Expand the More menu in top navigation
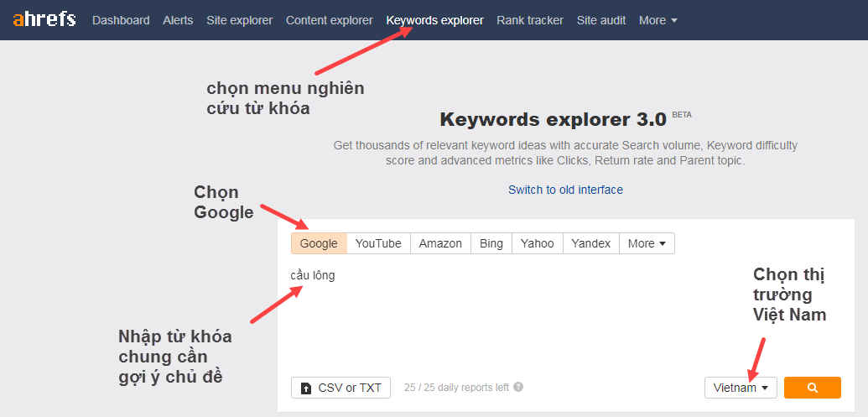 [x=657, y=20]
